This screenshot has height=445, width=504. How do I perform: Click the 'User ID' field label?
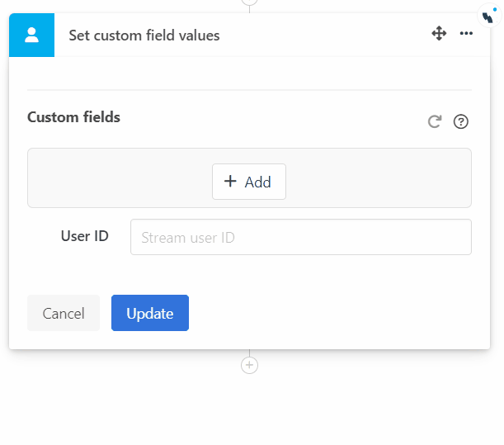pos(84,236)
